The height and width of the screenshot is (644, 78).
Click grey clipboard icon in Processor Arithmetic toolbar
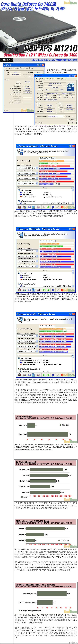click(24, 207)
